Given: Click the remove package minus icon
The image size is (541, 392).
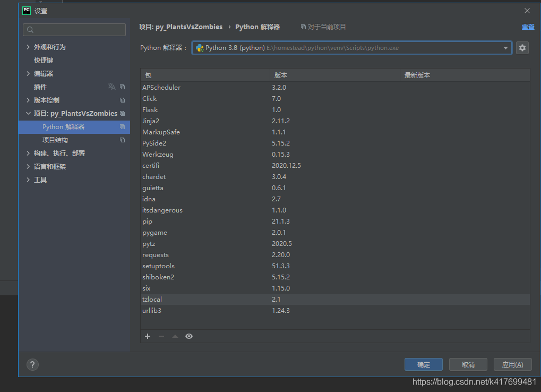Looking at the screenshot, I should pyautogui.click(x=161, y=336).
